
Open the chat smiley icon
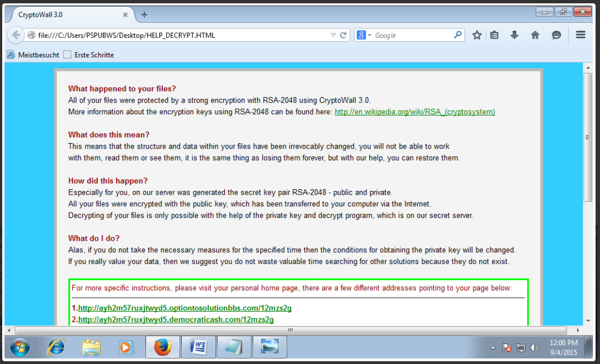click(556, 35)
